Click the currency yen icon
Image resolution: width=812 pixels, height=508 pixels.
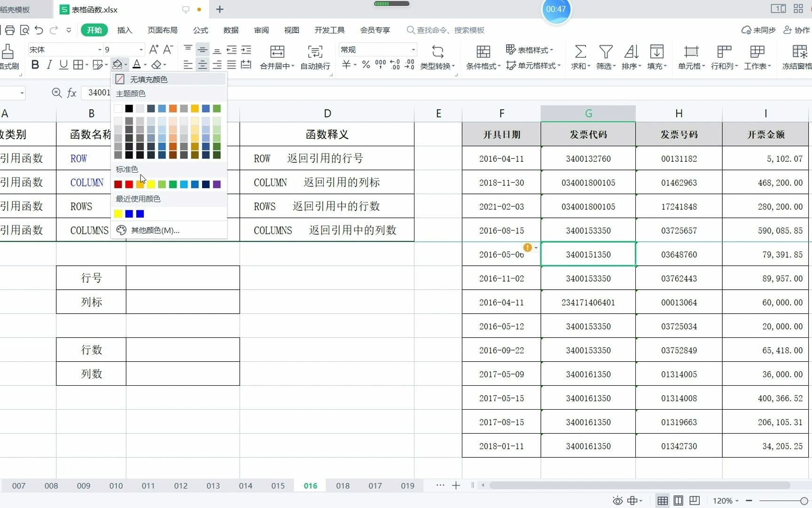coord(346,64)
